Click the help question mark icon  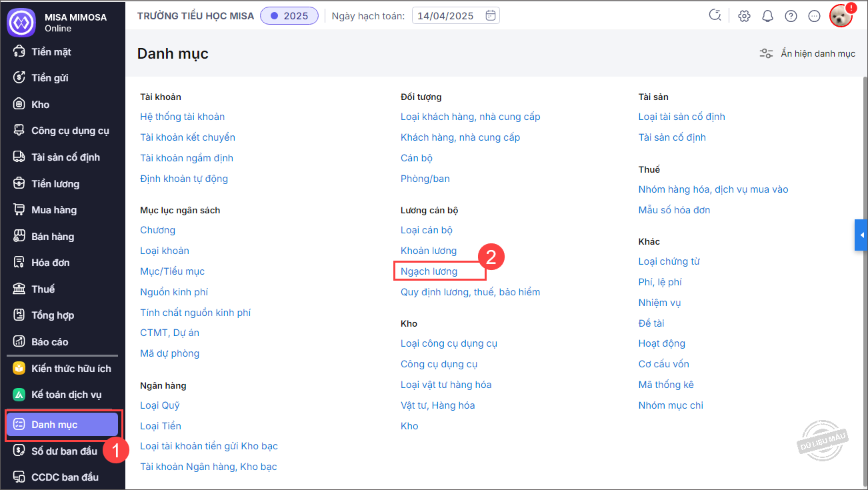(x=791, y=16)
